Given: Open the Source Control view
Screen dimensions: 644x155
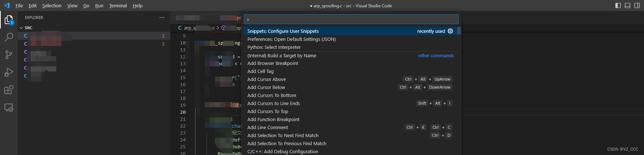Looking at the screenshot, I should coord(8,55).
